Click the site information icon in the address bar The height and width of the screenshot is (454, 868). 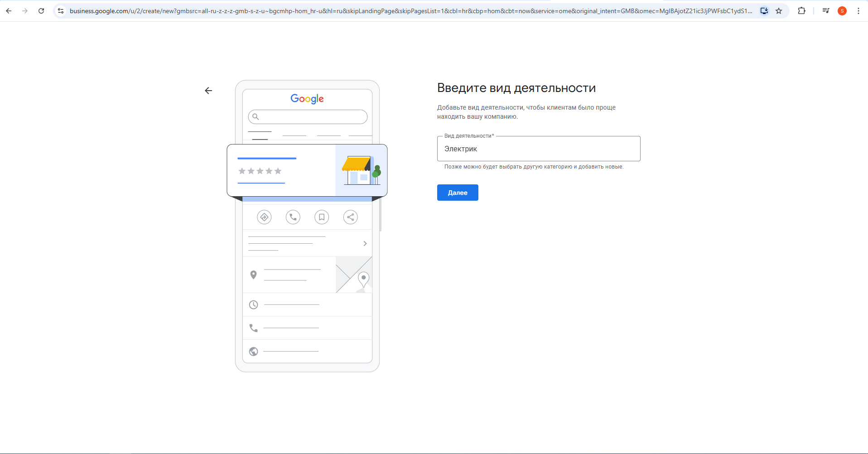click(x=60, y=11)
